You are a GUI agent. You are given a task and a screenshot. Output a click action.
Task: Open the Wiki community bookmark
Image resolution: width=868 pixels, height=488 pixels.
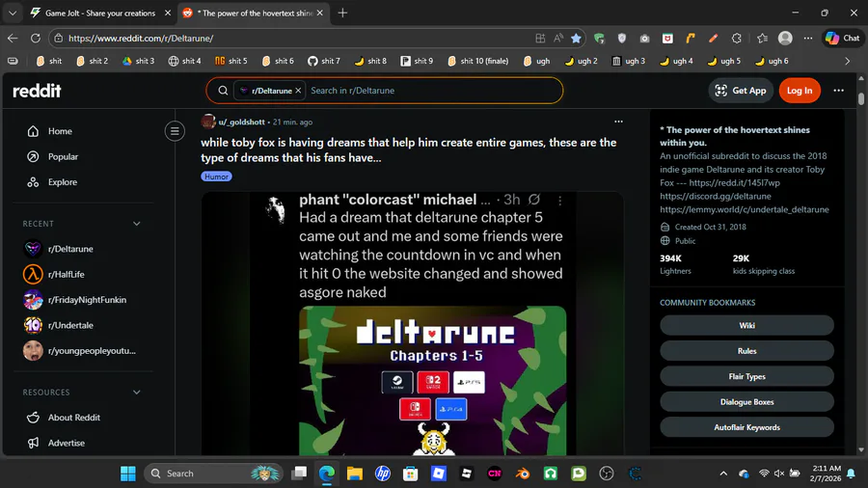click(x=746, y=325)
